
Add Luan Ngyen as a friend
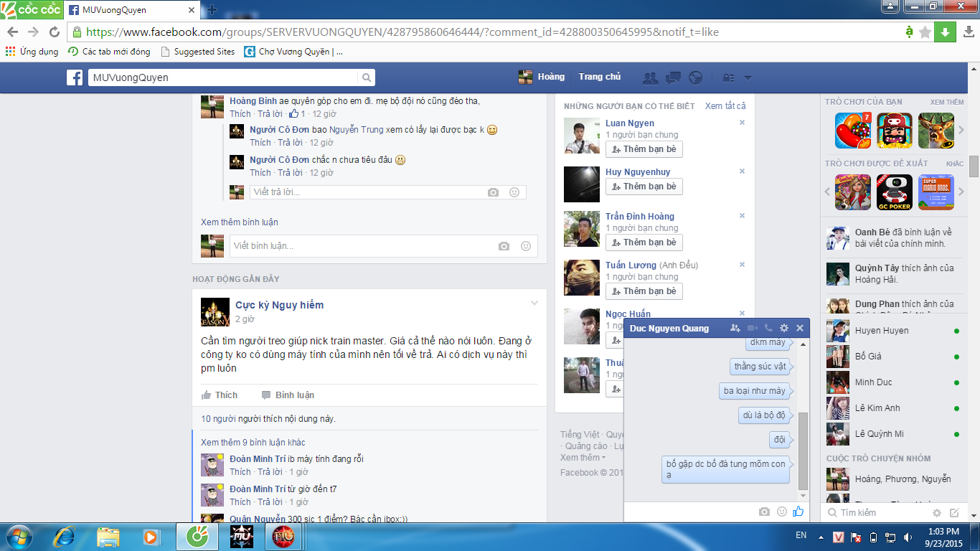(644, 149)
